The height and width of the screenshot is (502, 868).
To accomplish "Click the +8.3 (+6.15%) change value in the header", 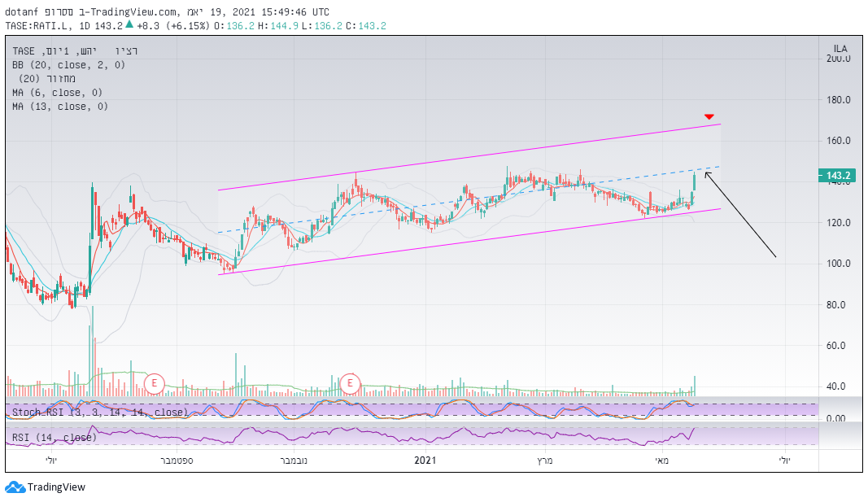I will coord(173,25).
